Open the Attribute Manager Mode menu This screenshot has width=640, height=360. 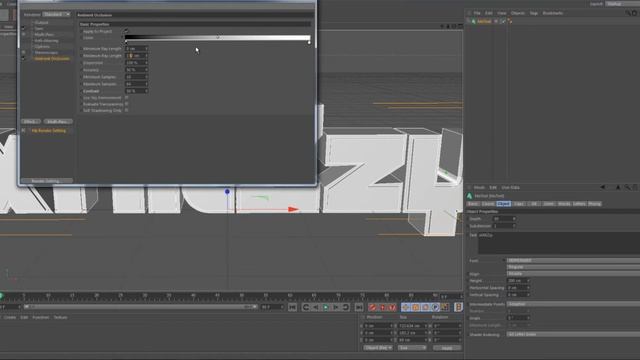click(479, 188)
